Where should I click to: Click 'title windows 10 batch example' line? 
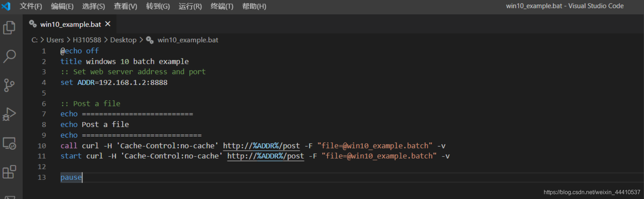[124, 61]
